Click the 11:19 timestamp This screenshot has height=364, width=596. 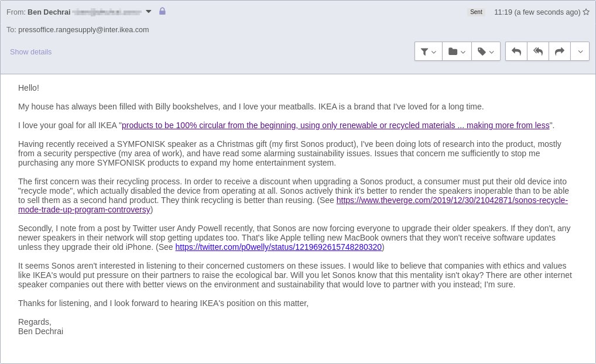click(x=537, y=12)
